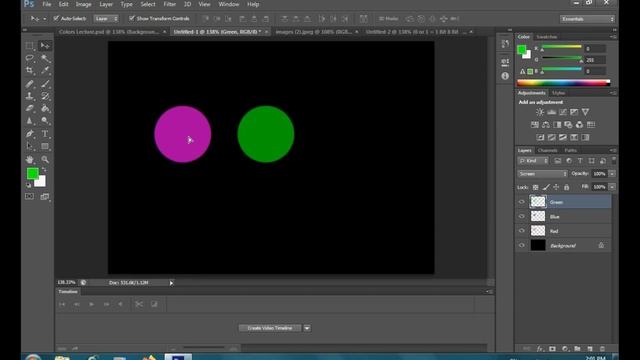Click Create Video Timeline button
The width and height of the screenshot is (640, 360).
pos(270,328)
